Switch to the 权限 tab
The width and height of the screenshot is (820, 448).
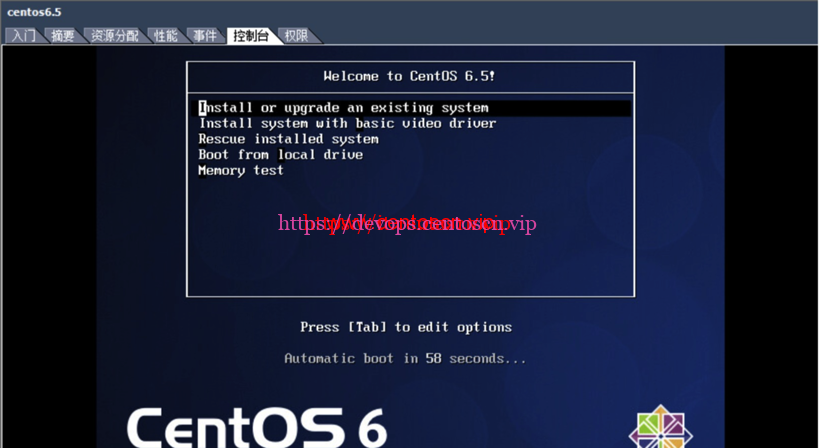click(x=296, y=36)
